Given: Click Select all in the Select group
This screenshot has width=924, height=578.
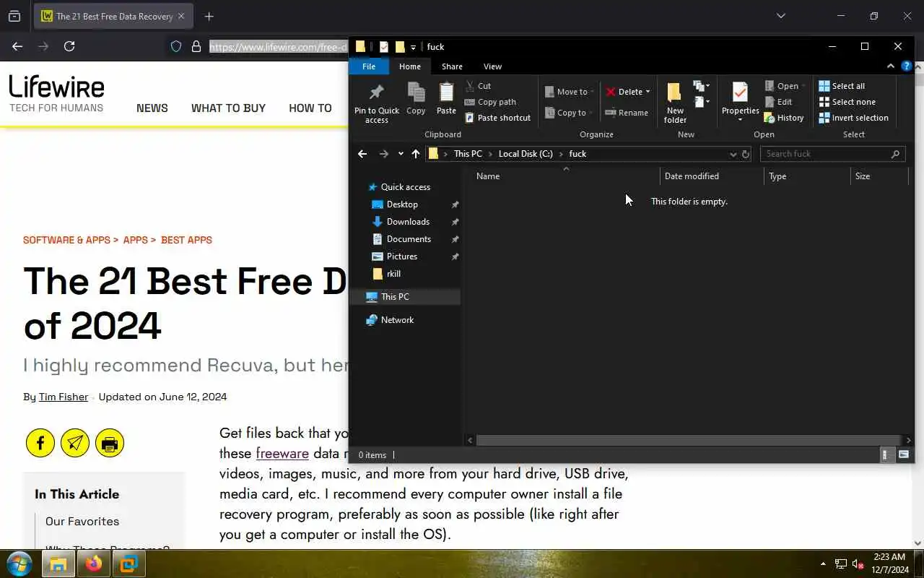Looking at the screenshot, I should tap(842, 86).
